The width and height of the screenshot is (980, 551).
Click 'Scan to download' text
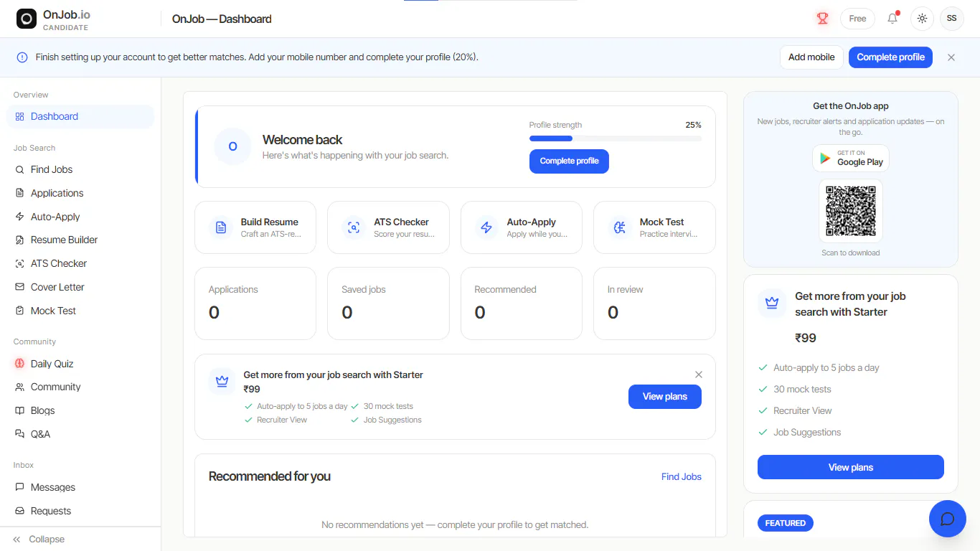pyautogui.click(x=851, y=253)
